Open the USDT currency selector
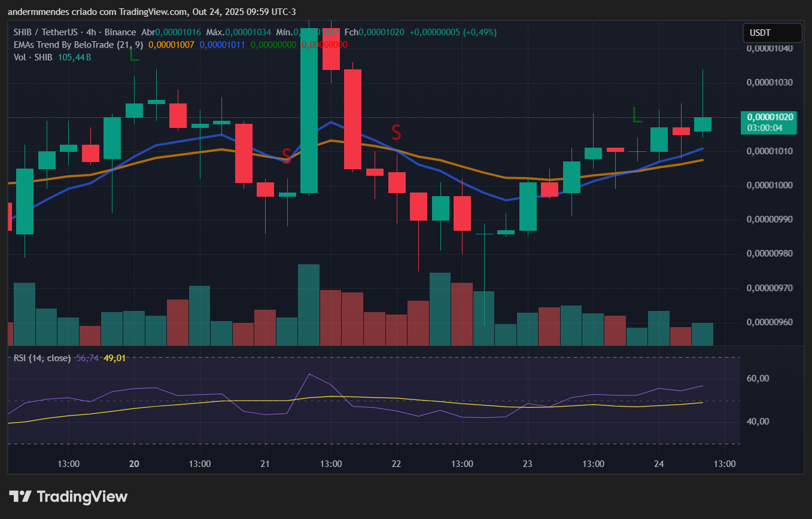 point(772,33)
